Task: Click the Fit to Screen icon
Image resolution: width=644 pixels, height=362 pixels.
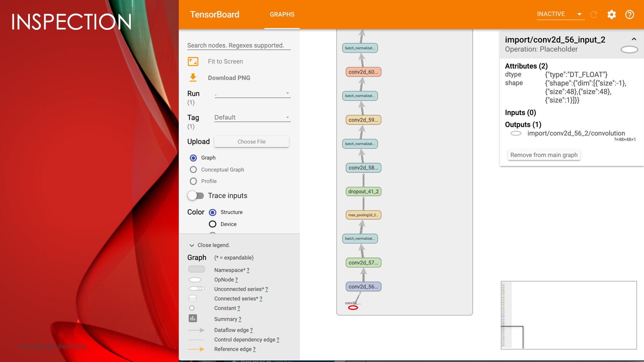Action: coord(193,61)
